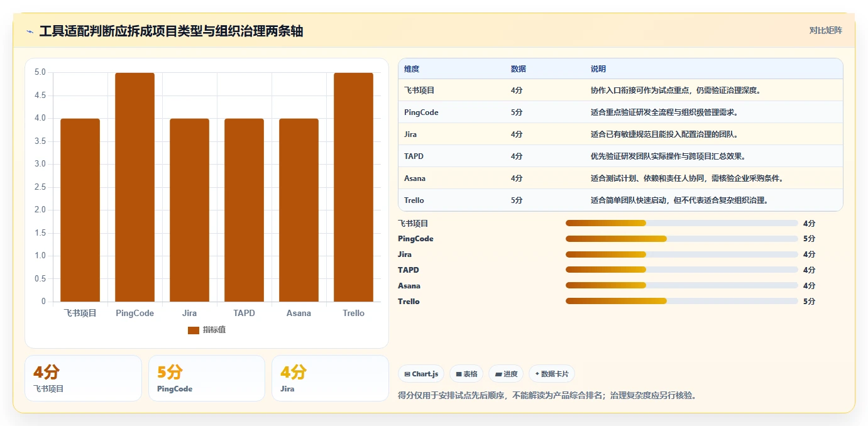
Task: Click the 飞书项目 bar in chart
Action: [80, 210]
